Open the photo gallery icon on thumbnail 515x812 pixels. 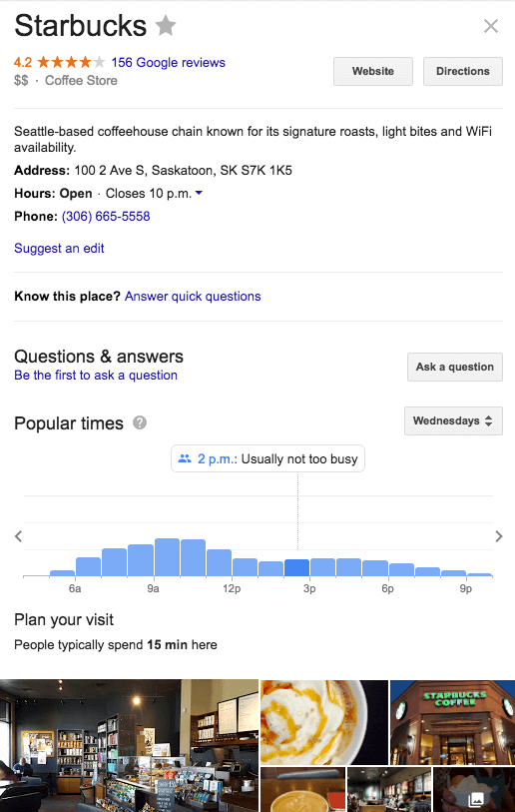476,799
